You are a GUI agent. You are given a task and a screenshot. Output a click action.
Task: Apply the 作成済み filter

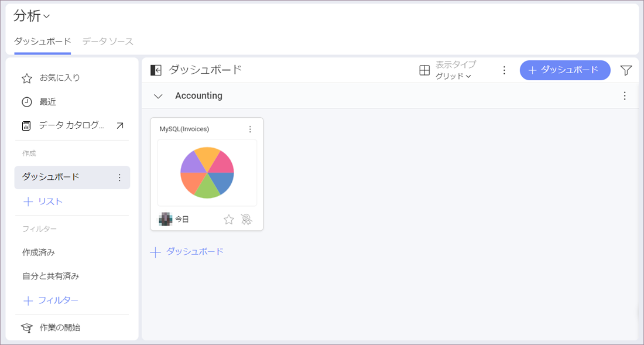39,252
